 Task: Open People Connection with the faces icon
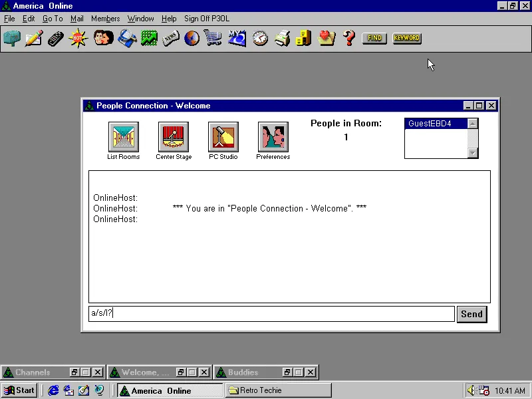(x=101, y=39)
